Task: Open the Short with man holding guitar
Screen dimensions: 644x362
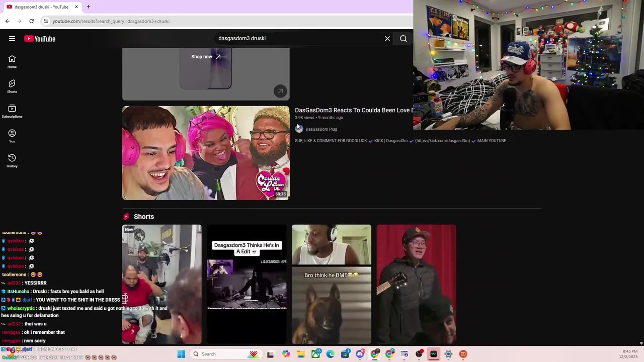Action: [x=417, y=284]
